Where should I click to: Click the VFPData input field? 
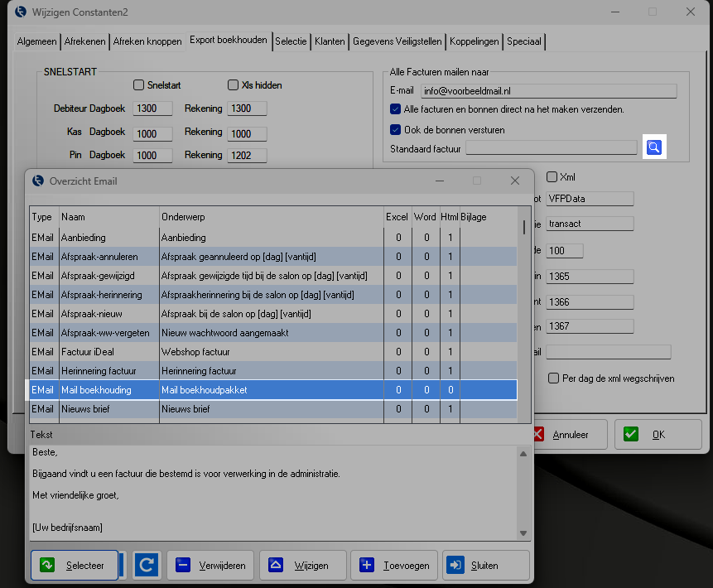pyautogui.click(x=590, y=199)
